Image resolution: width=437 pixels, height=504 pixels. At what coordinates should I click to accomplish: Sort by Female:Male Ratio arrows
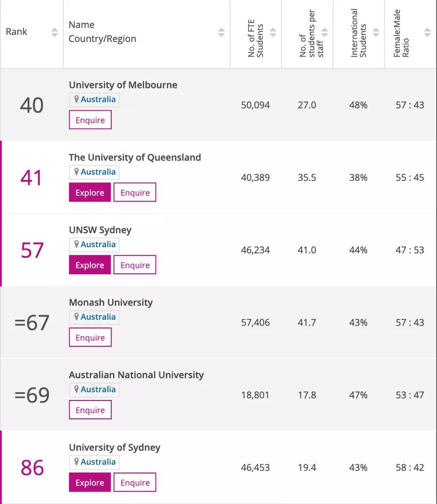pyautogui.click(x=427, y=32)
